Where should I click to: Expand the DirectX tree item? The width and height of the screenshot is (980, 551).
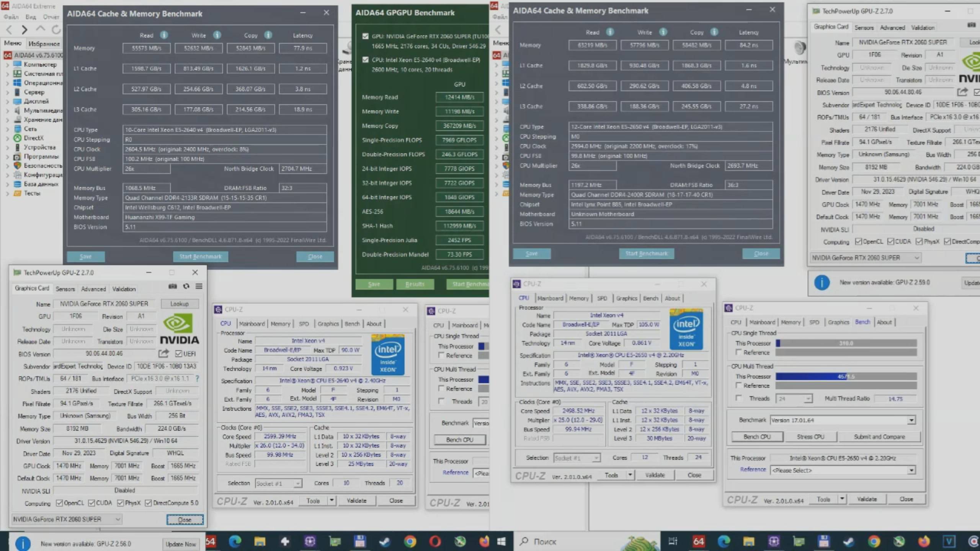tap(7, 138)
